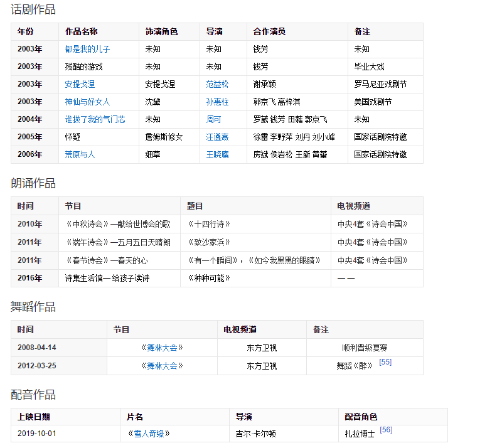Click the 朗诵作品 section heading
Screen dimensions: 502x448
pyautogui.click(x=33, y=183)
